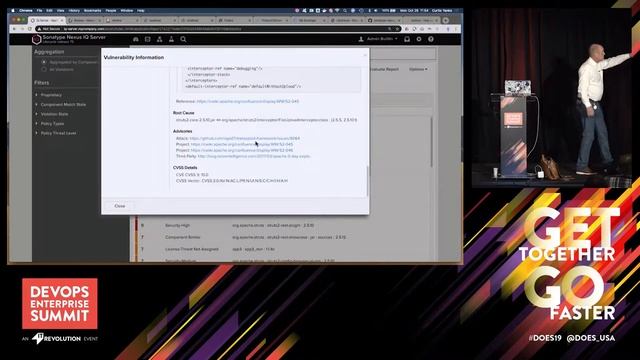This screenshot has height=360, width=640.
Task: Dismiss the Vulnerability Information dialog with X
Action: 365,55
